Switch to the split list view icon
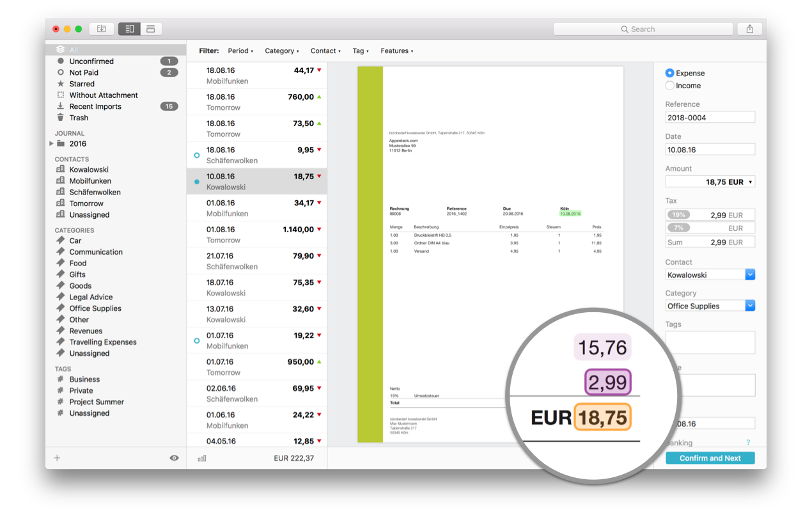The width and height of the screenshot is (812, 508). coord(129,29)
